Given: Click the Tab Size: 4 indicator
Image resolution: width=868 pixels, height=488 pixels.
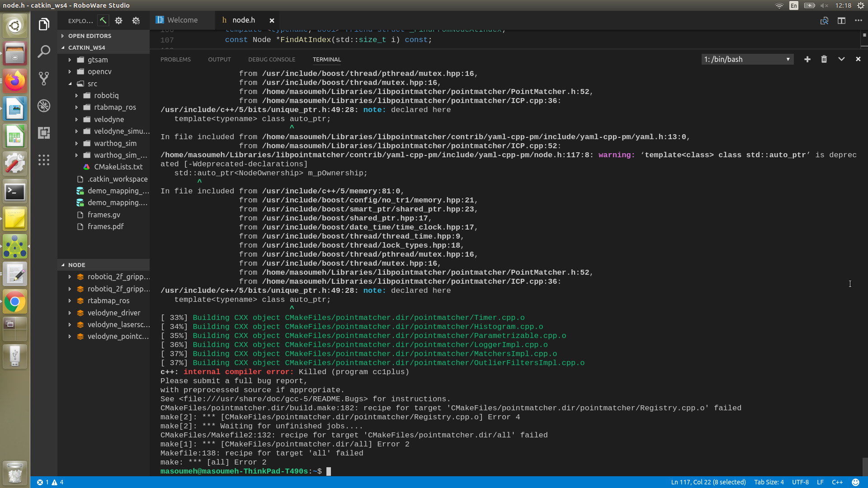Looking at the screenshot, I should point(769,482).
